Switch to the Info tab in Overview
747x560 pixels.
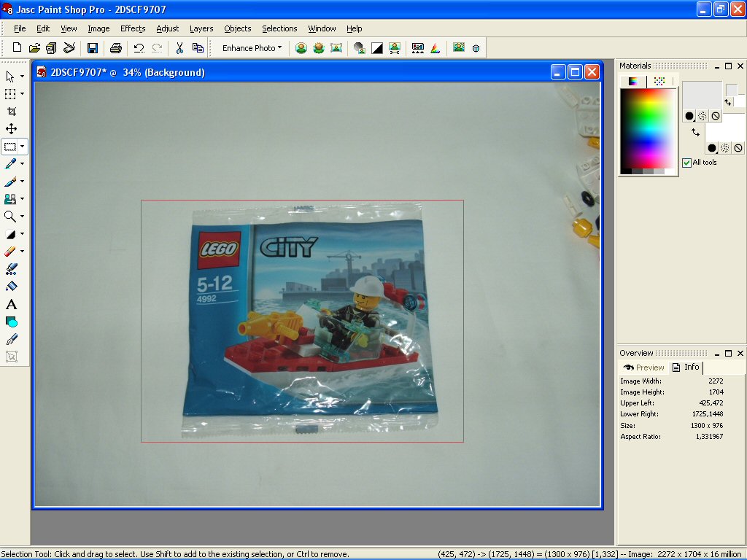[x=686, y=367]
